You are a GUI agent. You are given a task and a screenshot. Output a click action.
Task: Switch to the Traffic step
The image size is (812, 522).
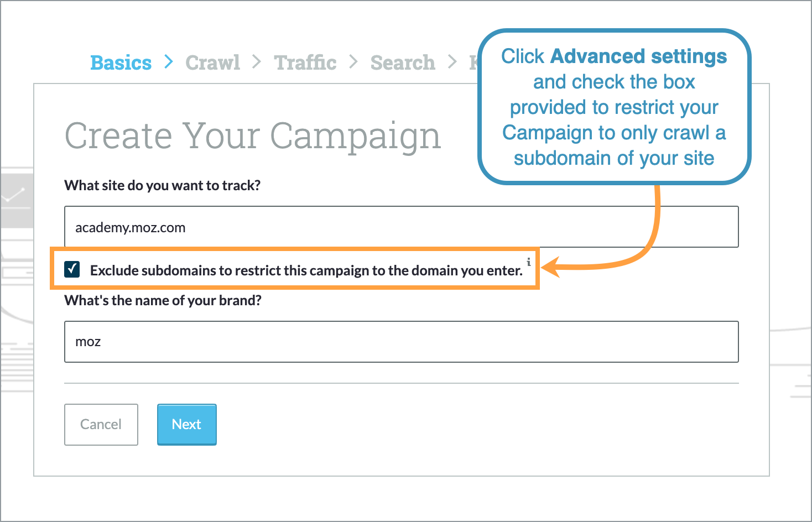tap(305, 62)
